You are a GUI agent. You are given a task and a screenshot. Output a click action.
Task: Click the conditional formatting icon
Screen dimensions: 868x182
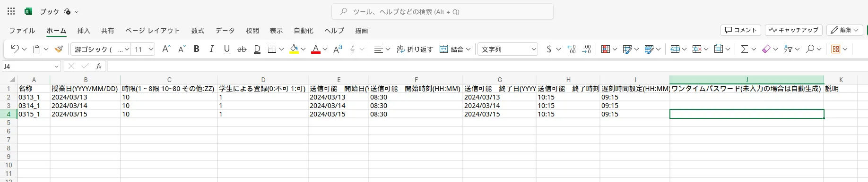605,49
